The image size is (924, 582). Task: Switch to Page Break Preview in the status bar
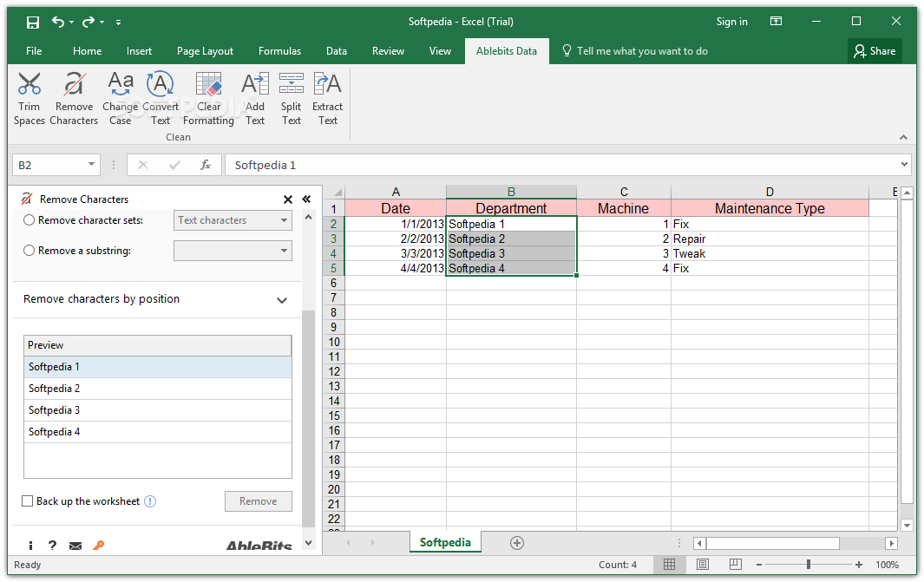pyautogui.click(x=736, y=565)
